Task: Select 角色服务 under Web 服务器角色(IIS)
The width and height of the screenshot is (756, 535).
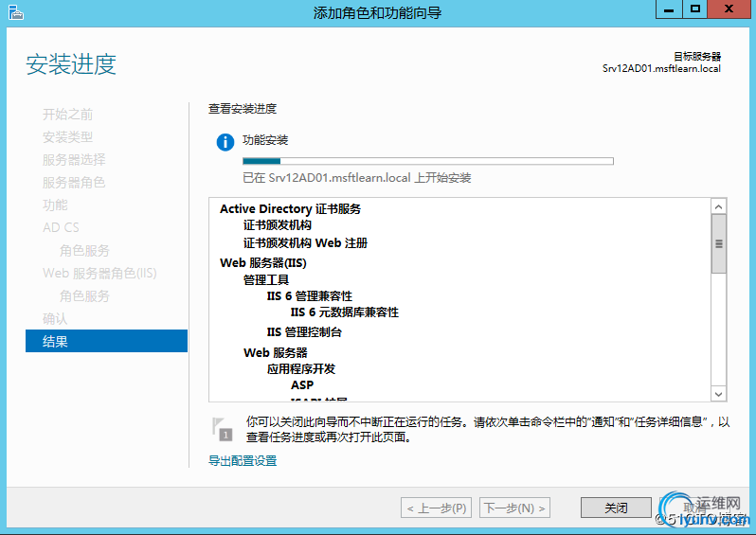Action: pyautogui.click(x=84, y=296)
